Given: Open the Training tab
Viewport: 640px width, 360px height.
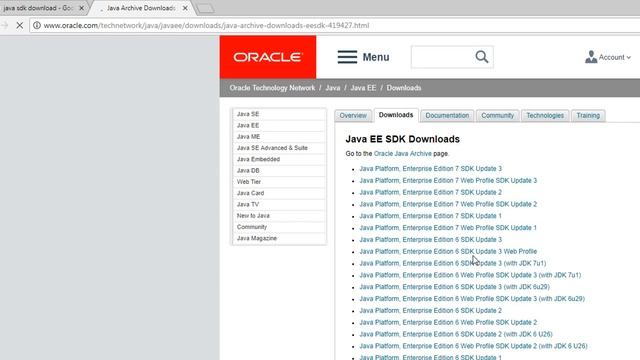Looking at the screenshot, I should [588, 116].
